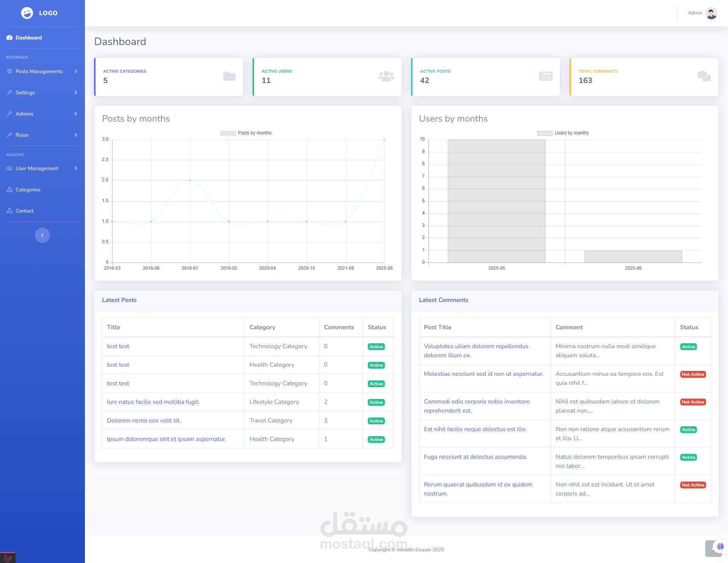Click the 2018-01 data point on posts chart
The image size is (728, 563).
190,180
